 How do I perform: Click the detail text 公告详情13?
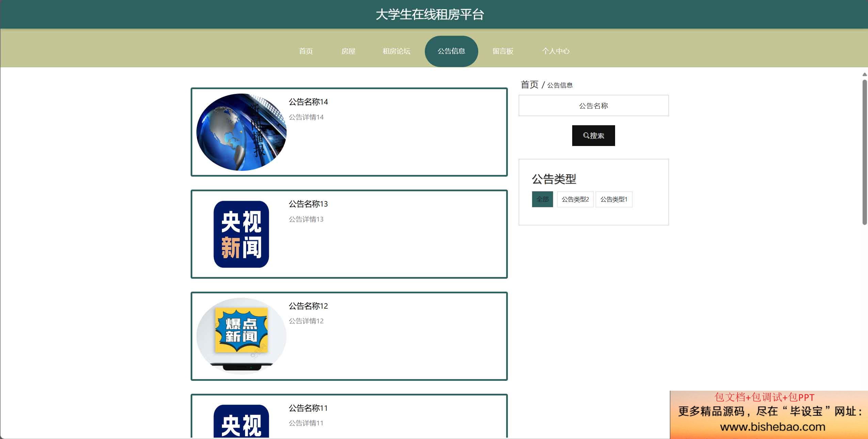click(306, 219)
